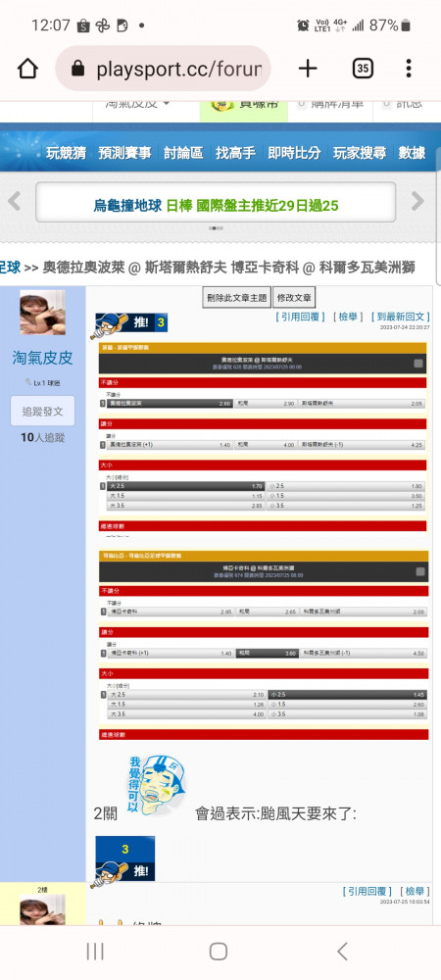The width and height of the screenshot is (441, 980).
Task: Select first match 小 1.5 at 3.50
Action: (x=346, y=496)
